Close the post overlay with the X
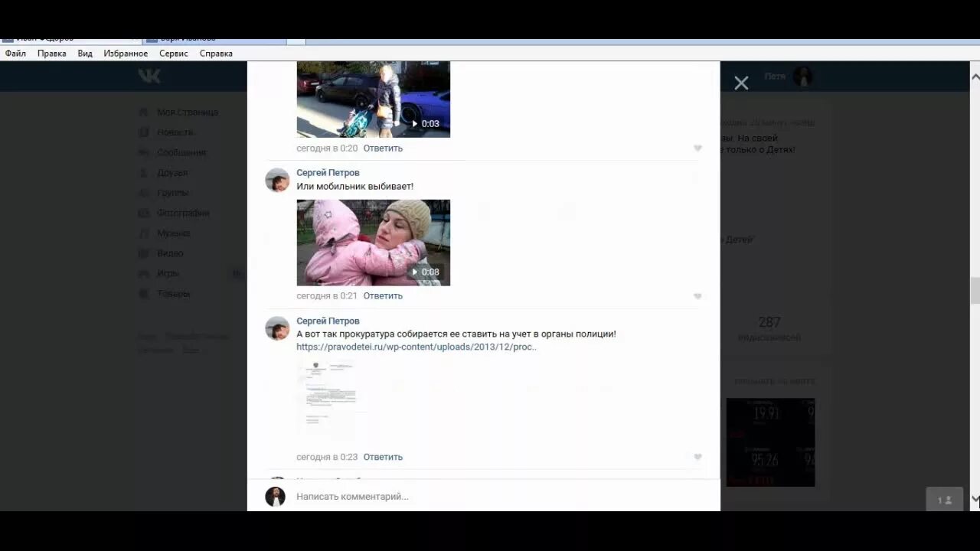The image size is (980, 551). pos(741,83)
